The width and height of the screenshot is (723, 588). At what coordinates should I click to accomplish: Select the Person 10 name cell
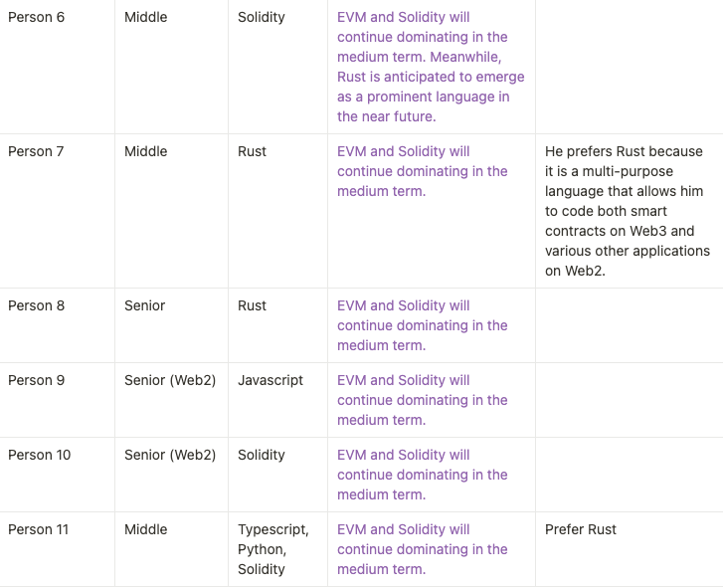(x=57, y=475)
